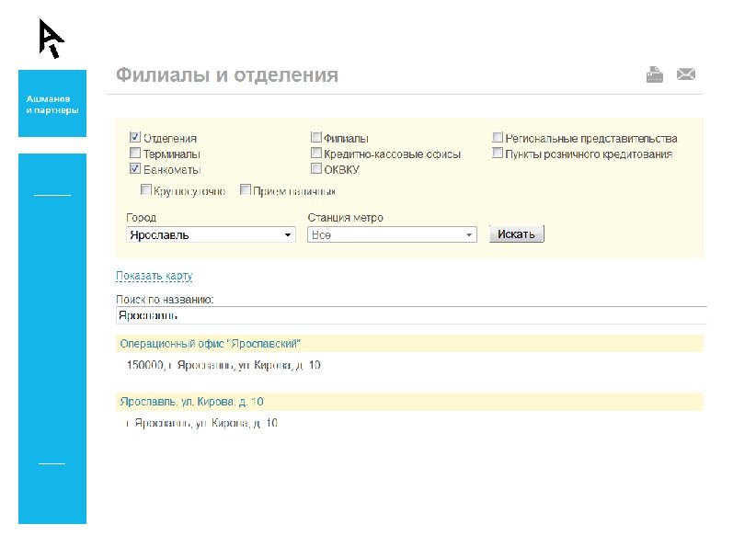Enable the ОКВКУ checkbox

(316, 168)
